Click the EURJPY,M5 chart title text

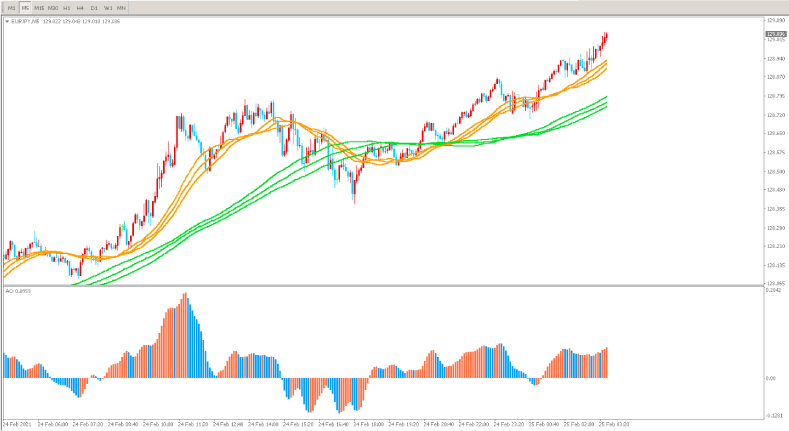[x=26, y=20]
